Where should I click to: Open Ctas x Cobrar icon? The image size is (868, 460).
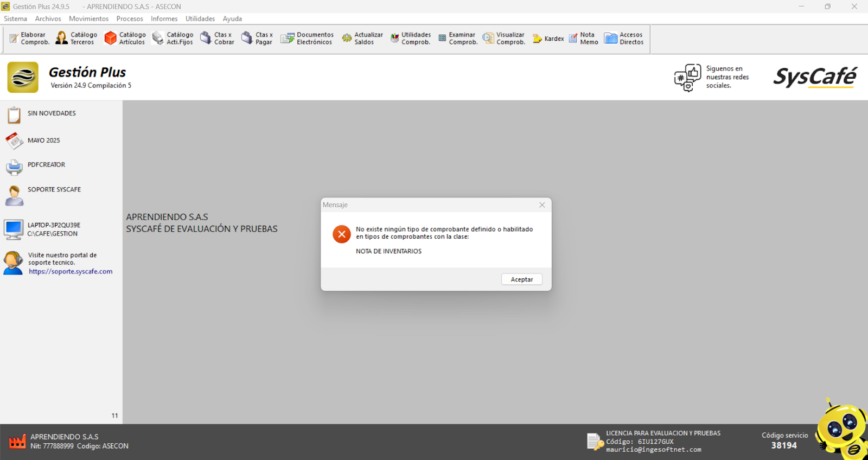point(206,39)
